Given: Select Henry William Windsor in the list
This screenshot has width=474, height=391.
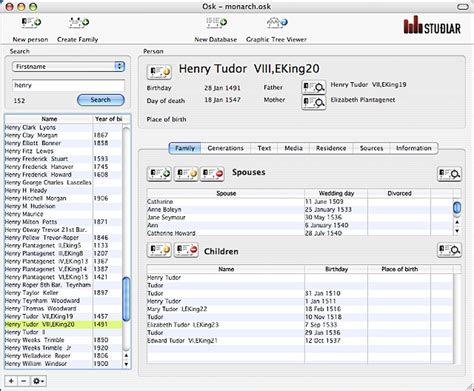Looking at the screenshot, I should pyautogui.click(x=63, y=364).
